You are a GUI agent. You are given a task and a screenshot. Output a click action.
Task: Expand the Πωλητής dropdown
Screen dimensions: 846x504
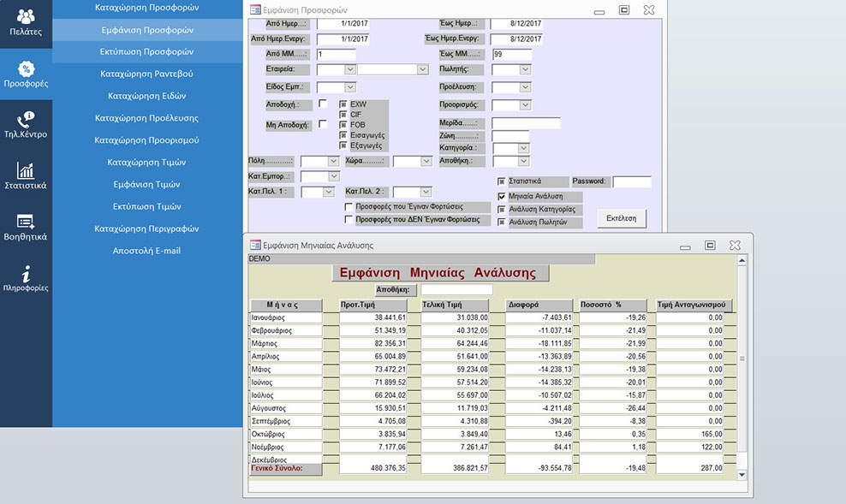524,69
